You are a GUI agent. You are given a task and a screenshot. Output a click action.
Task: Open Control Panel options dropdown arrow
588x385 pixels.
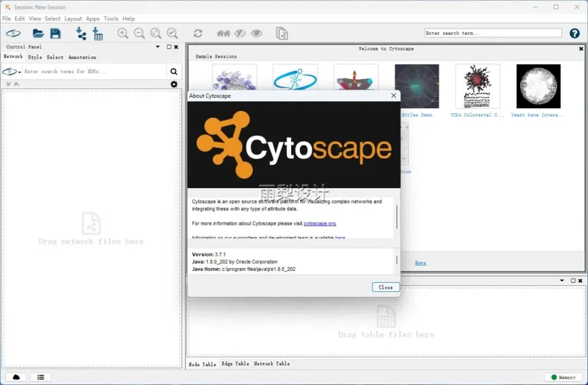pyautogui.click(x=158, y=47)
